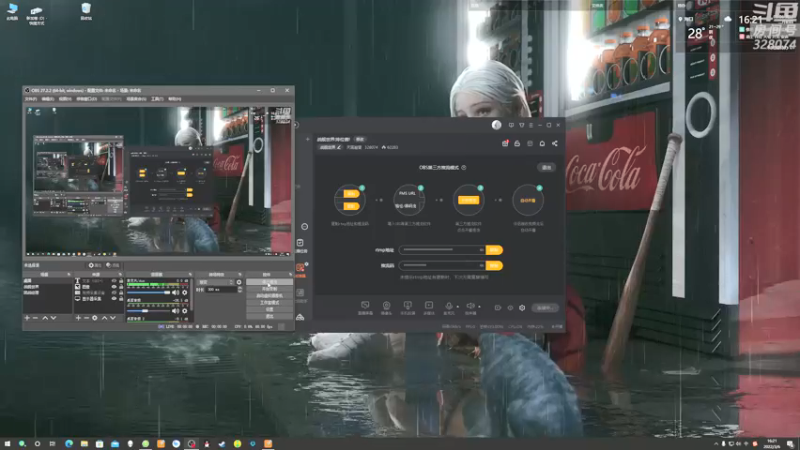
Task: Open the Help menu in OBS
Action: pyautogui.click(x=174, y=99)
